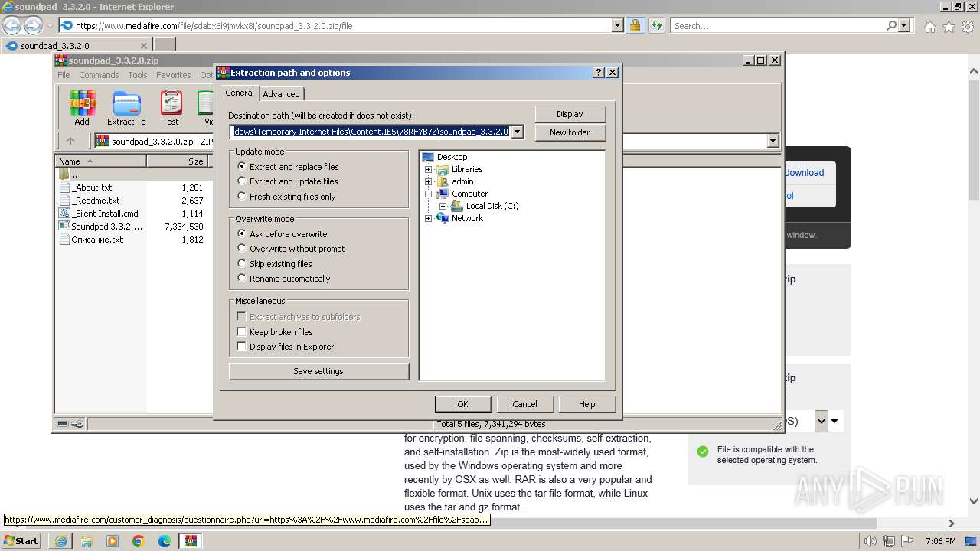Click the Display button
The width and height of the screenshot is (980, 551).
570,114
